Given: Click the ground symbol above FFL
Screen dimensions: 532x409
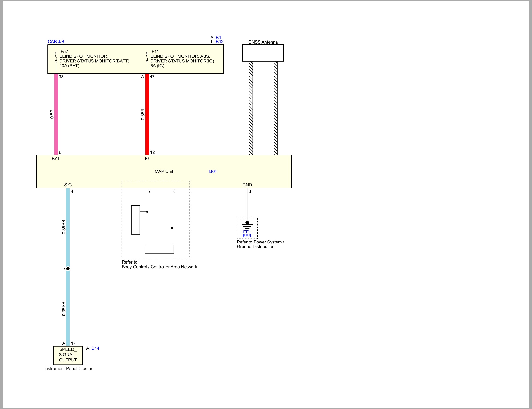Looking at the screenshot, I should pos(247,225).
